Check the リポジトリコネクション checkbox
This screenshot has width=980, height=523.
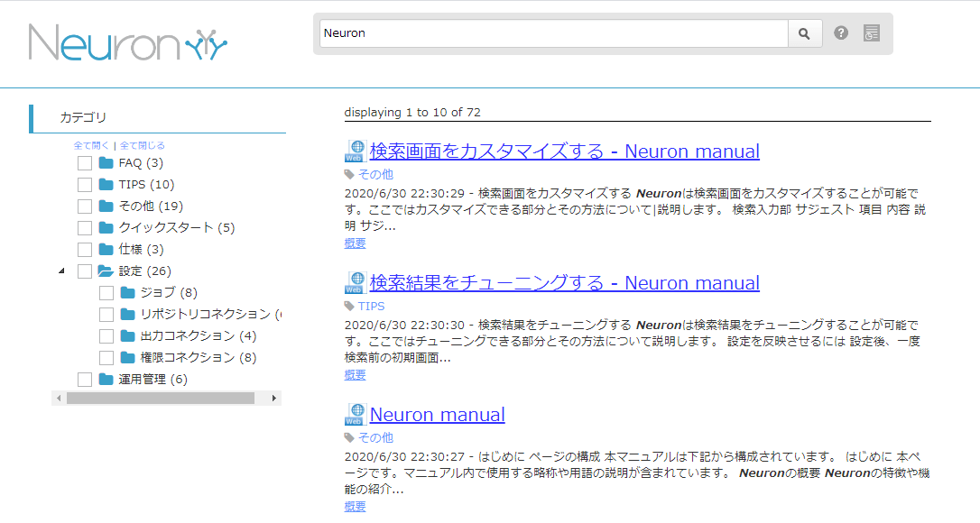(106, 315)
